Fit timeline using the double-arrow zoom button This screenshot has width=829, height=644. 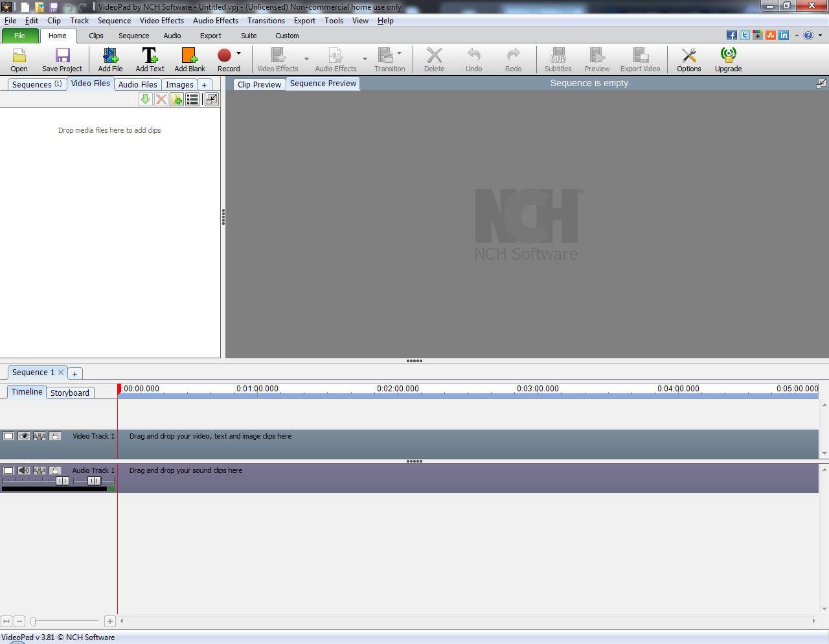(6, 621)
